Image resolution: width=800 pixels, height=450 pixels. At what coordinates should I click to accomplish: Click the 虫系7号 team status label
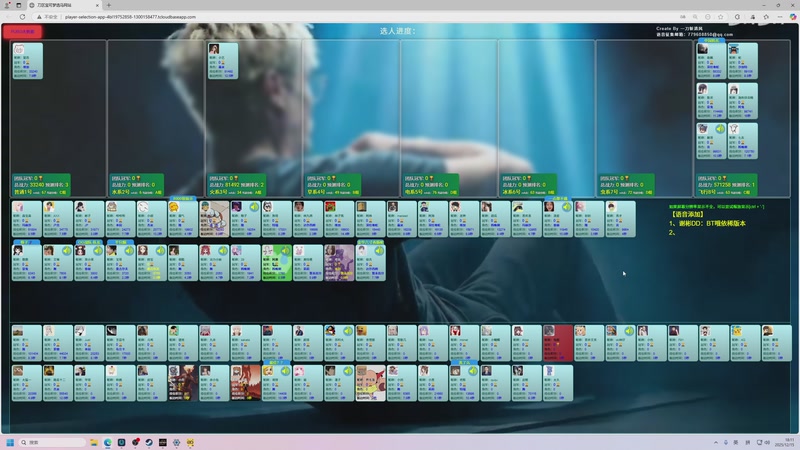[x=627, y=185]
